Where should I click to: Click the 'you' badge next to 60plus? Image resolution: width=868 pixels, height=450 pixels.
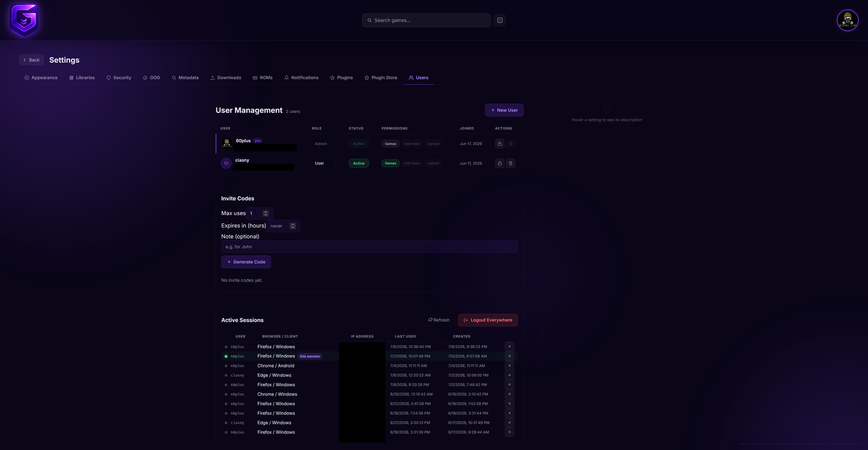coord(258,141)
